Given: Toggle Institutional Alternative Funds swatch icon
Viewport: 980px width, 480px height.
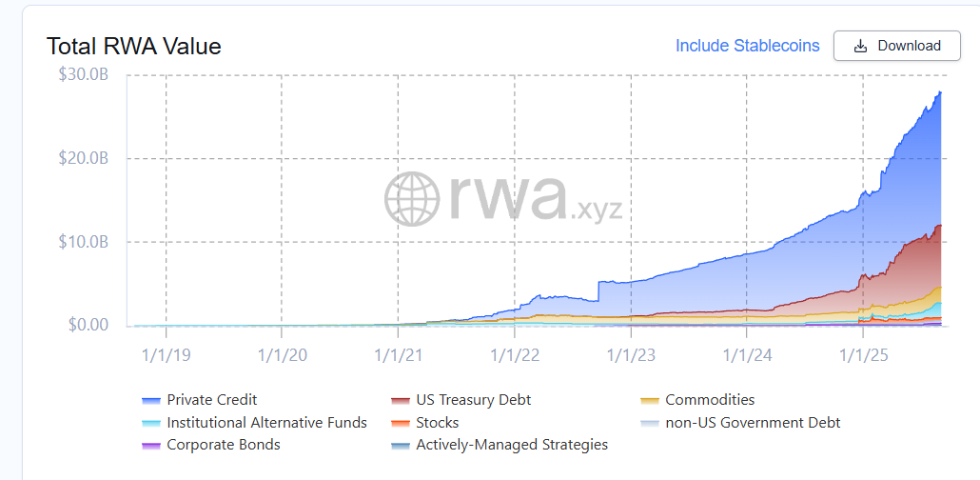Looking at the screenshot, I should (x=150, y=423).
